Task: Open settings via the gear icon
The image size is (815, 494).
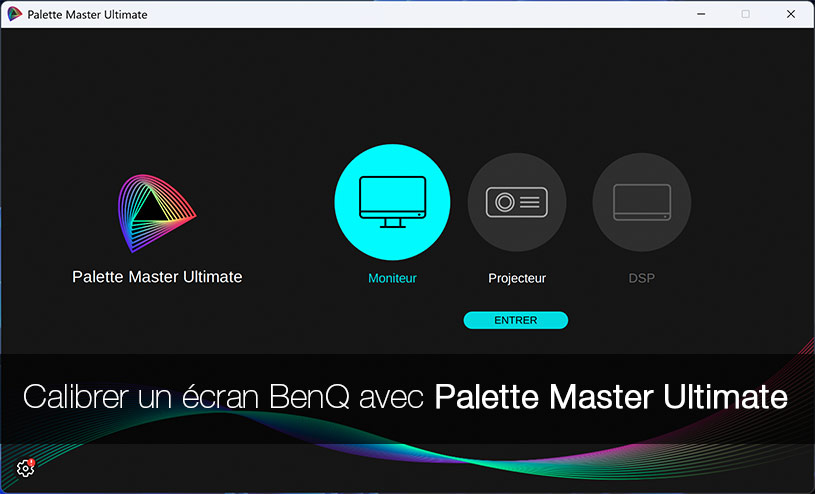Action: pyautogui.click(x=25, y=468)
